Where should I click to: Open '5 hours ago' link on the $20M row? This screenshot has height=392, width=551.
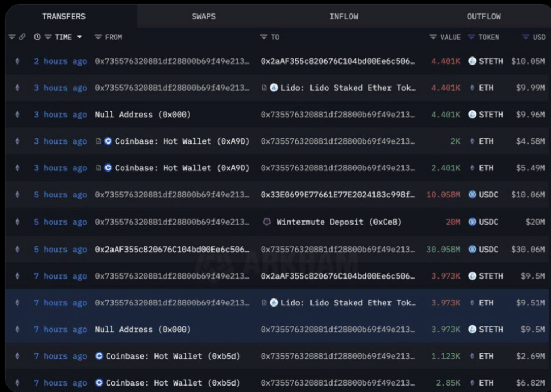coord(60,222)
